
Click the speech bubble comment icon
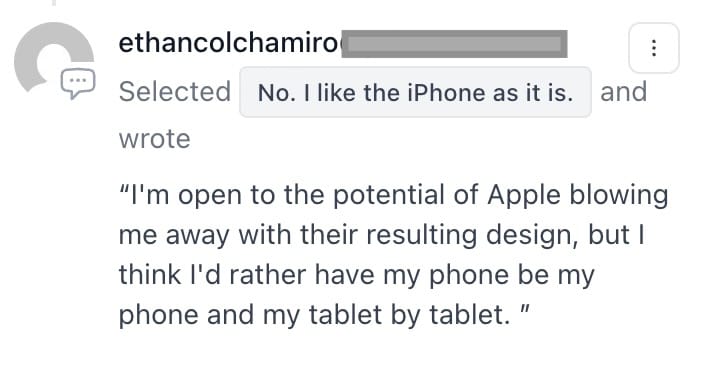click(78, 83)
